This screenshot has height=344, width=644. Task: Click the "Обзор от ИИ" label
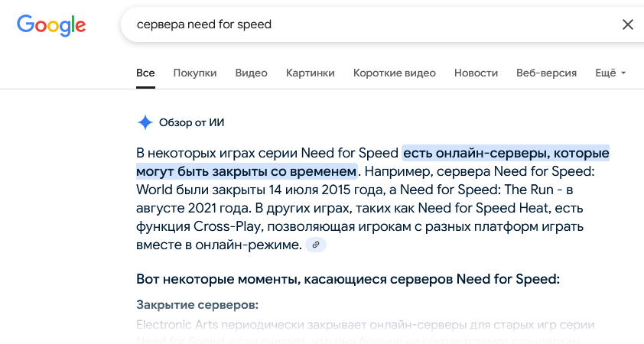[191, 122]
